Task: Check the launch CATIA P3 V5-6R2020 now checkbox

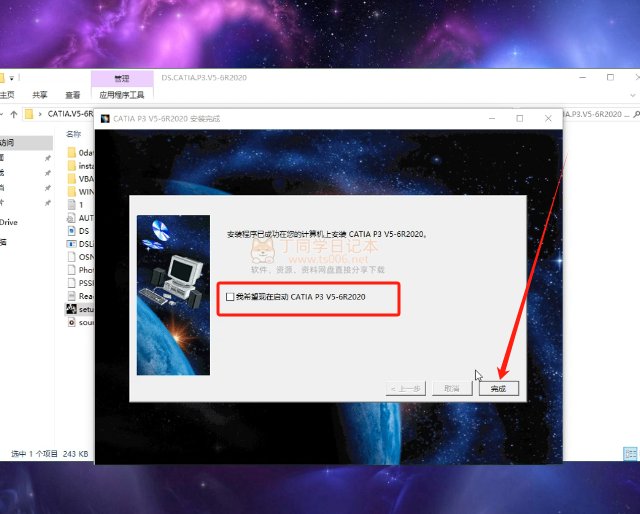Action: pyautogui.click(x=231, y=297)
